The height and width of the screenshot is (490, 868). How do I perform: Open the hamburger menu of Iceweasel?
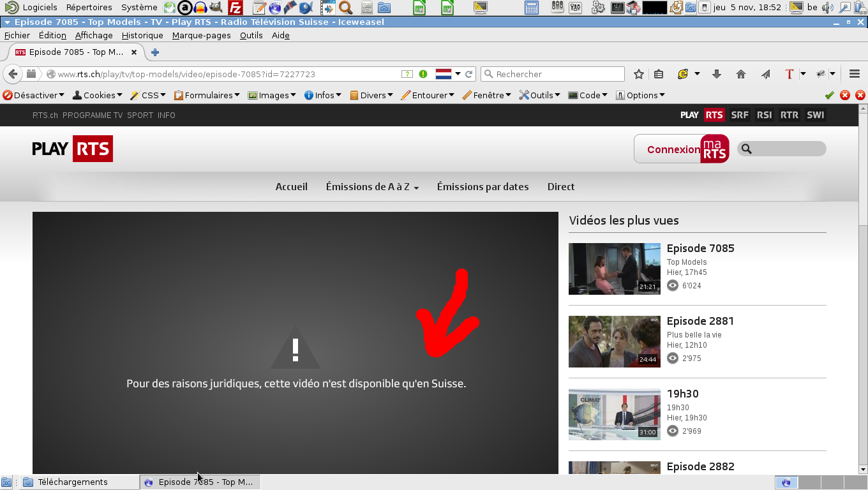click(855, 74)
